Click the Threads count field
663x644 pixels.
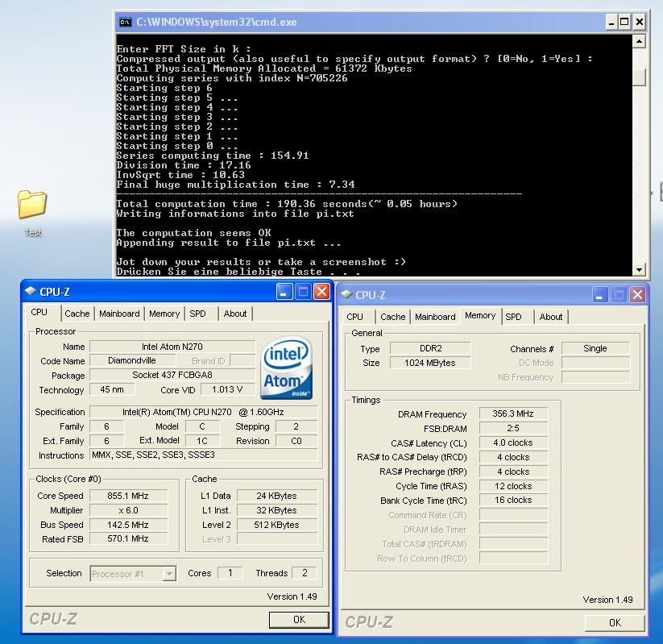305,573
